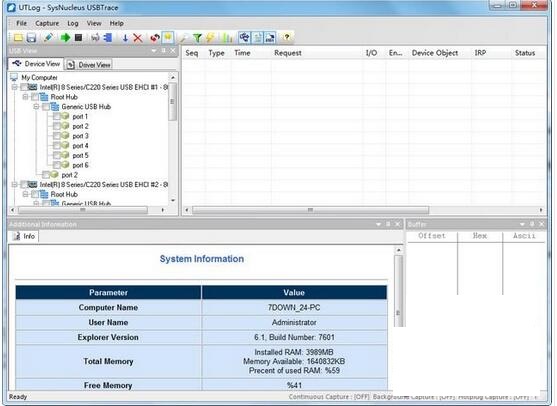Open the USB View panel dropdown arrow
This screenshot has height=406, width=557.
pyautogui.click(x=154, y=51)
